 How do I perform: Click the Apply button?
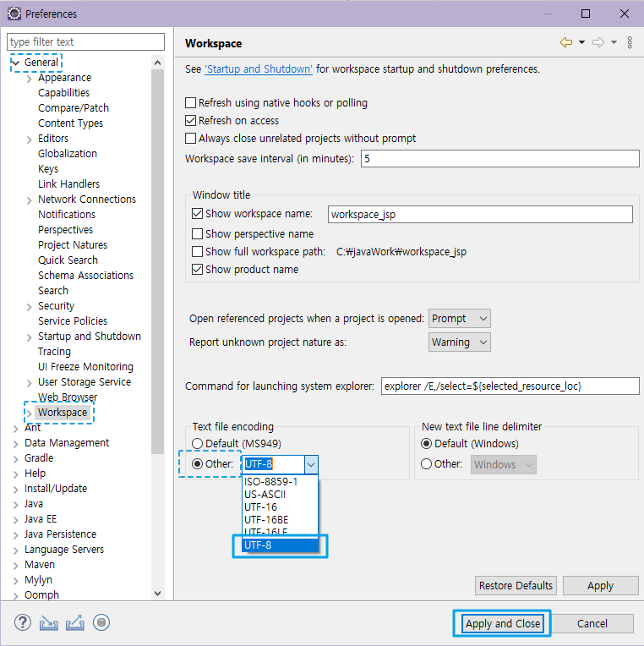600,585
